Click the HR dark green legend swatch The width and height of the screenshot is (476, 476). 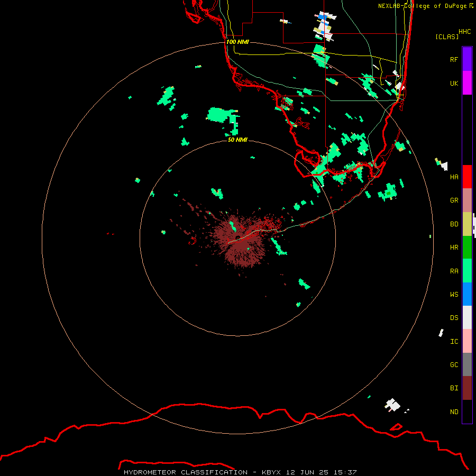click(467, 248)
